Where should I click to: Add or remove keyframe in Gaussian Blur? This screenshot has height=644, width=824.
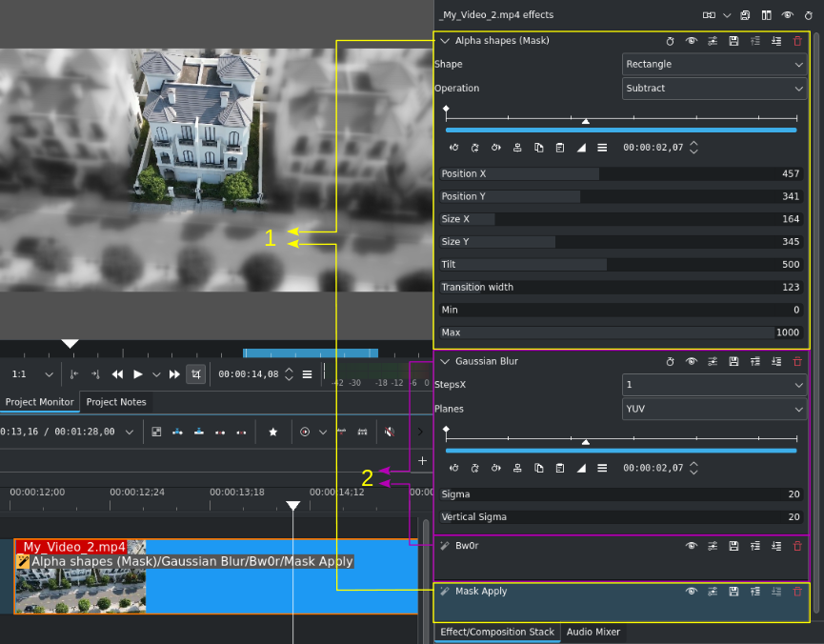(x=475, y=468)
